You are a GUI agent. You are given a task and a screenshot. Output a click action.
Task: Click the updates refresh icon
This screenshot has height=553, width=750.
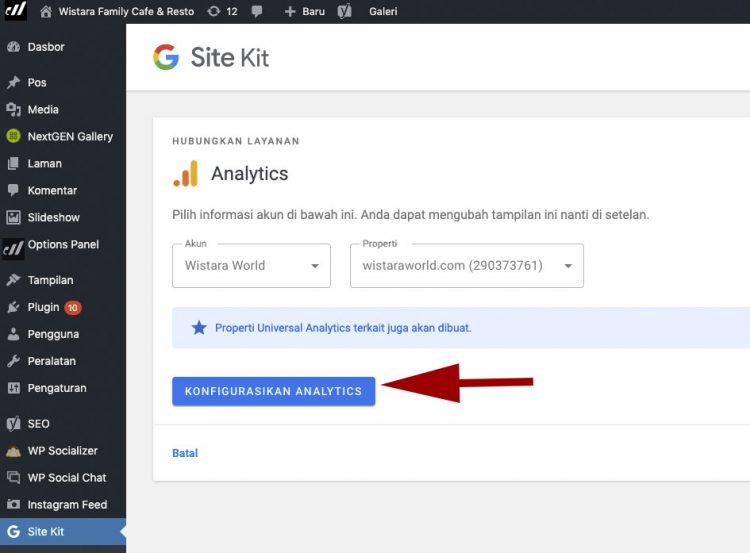[x=214, y=11]
